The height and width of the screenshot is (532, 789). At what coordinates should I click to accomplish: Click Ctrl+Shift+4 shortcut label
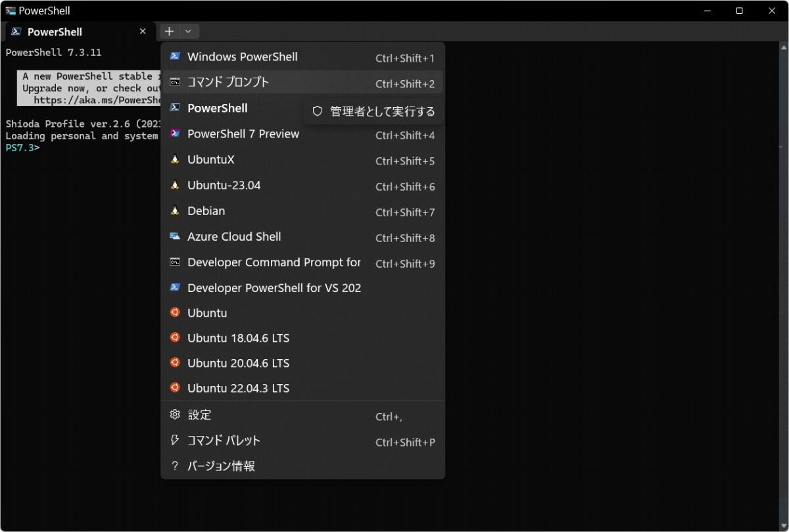(x=405, y=135)
